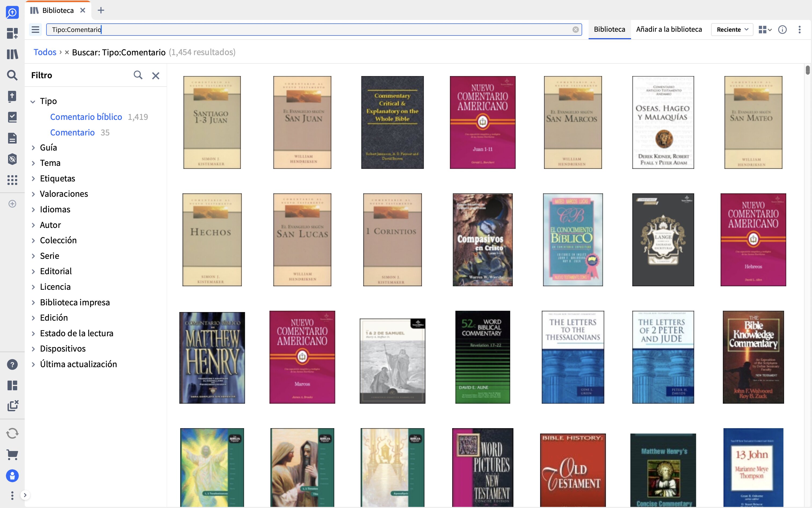Image resolution: width=812 pixels, height=508 pixels.
Task: Expand the Serie filter section
Action: pyautogui.click(x=33, y=256)
